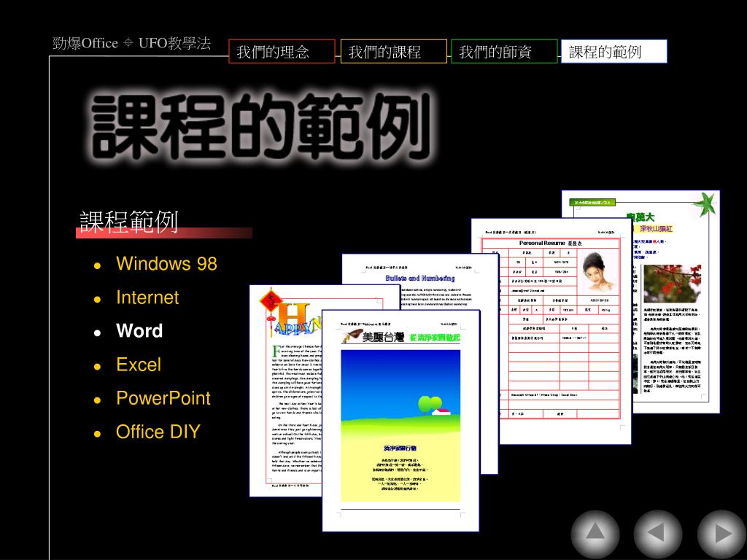Open the 美麗台灣 landscape document thumbnail
Image resolution: width=747 pixels, height=560 pixels.
point(400,420)
